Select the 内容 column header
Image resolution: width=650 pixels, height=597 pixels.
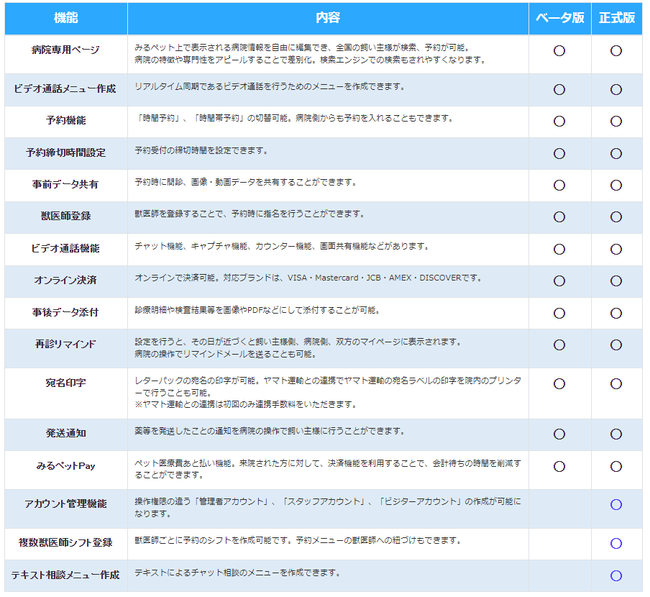(328, 18)
